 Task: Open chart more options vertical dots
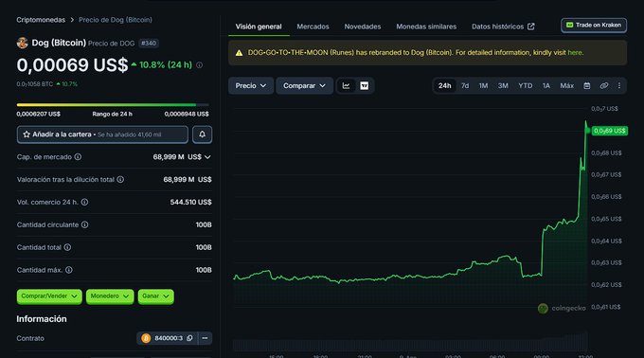point(619,86)
